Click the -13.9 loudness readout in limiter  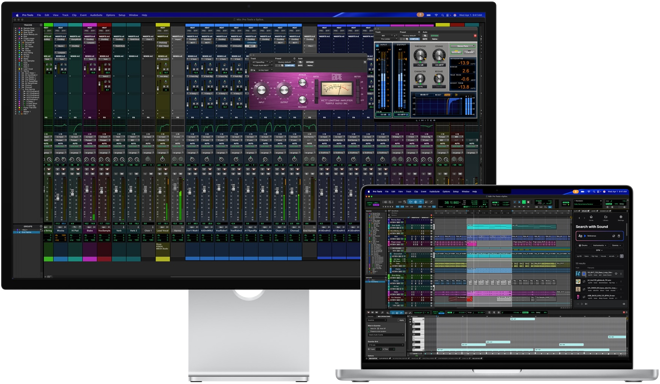point(463,63)
